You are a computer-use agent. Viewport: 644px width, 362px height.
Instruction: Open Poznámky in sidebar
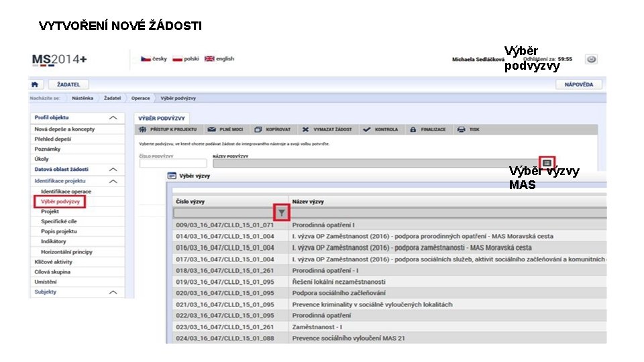click(47, 149)
